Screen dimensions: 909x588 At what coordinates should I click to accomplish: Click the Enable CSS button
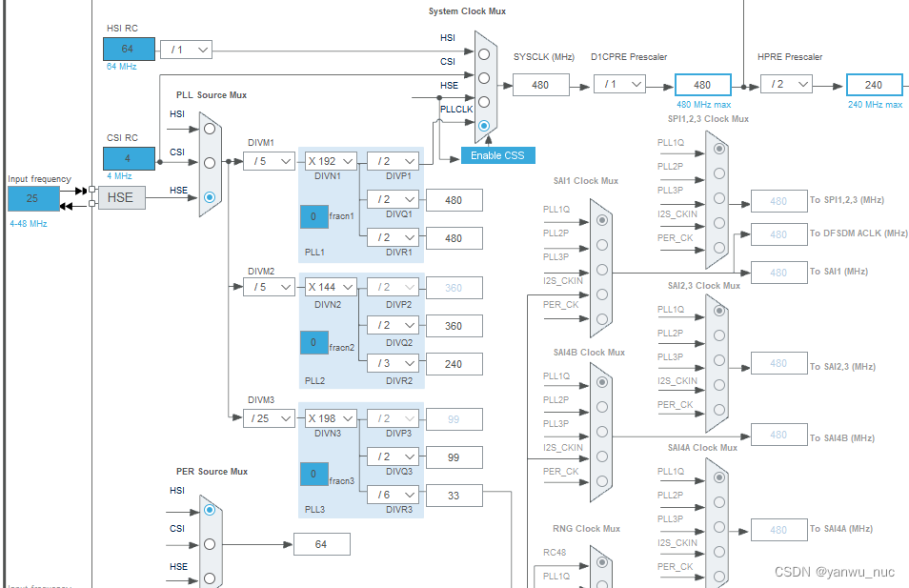pyautogui.click(x=498, y=155)
